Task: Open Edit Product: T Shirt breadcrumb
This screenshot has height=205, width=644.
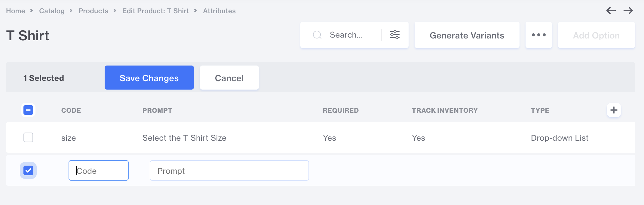Action: (x=155, y=11)
